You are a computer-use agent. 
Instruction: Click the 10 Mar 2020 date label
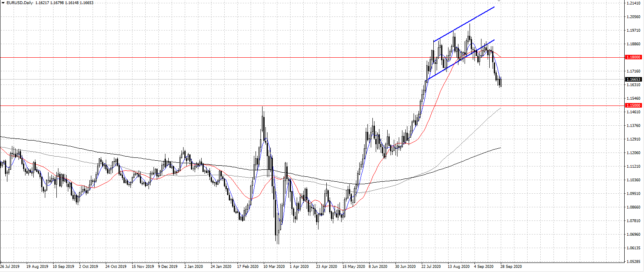coord(274,267)
